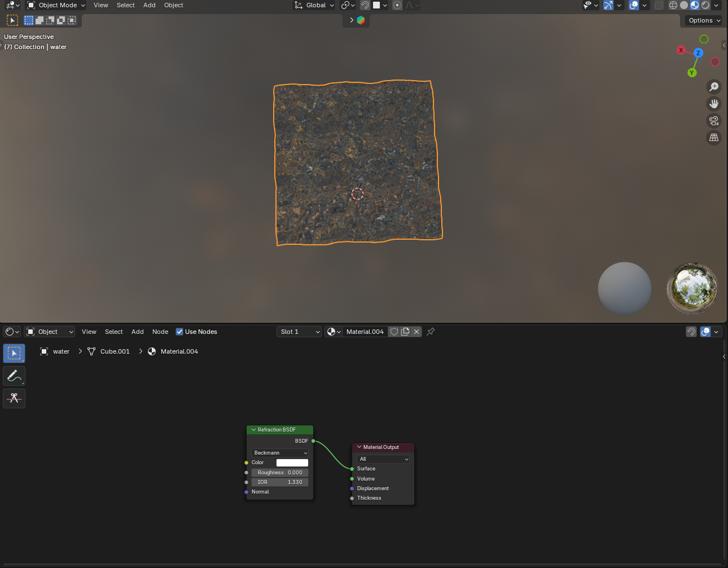
Task: Select the Links Cut scissors tool
Action: [x=14, y=398]
